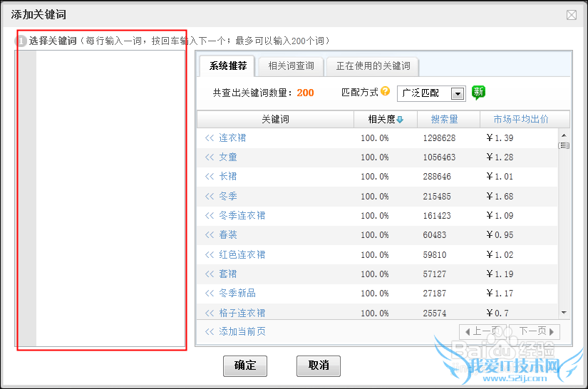Click the price value ¥1.39
The height and width of the screenshot is (389, 588).
(x=500, y=138)
